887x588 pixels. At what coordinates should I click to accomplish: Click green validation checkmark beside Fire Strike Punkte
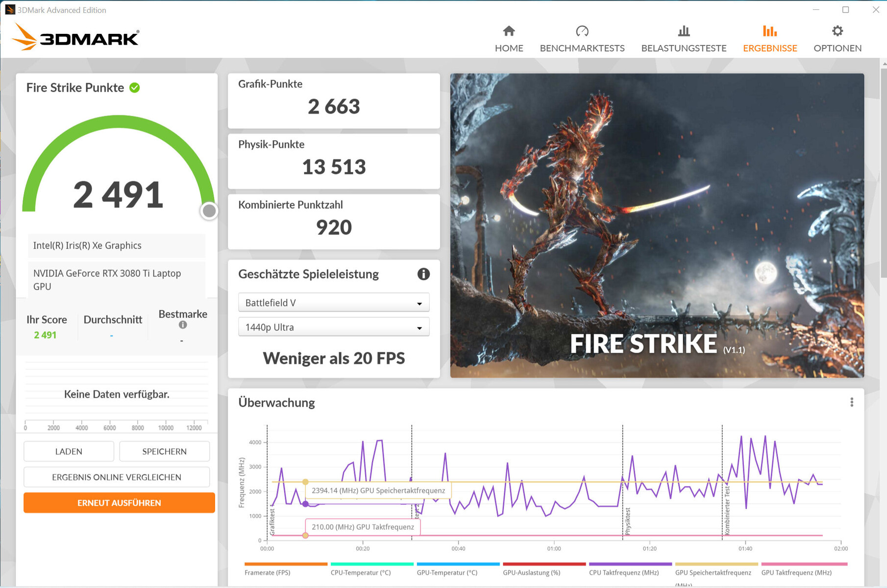click(135, 88)
